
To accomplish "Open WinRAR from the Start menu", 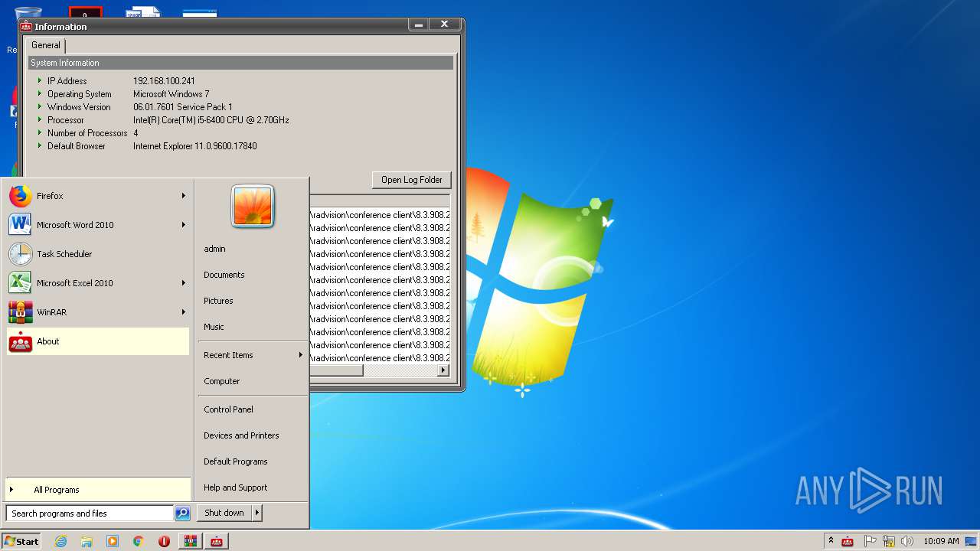I will point(98,312).
